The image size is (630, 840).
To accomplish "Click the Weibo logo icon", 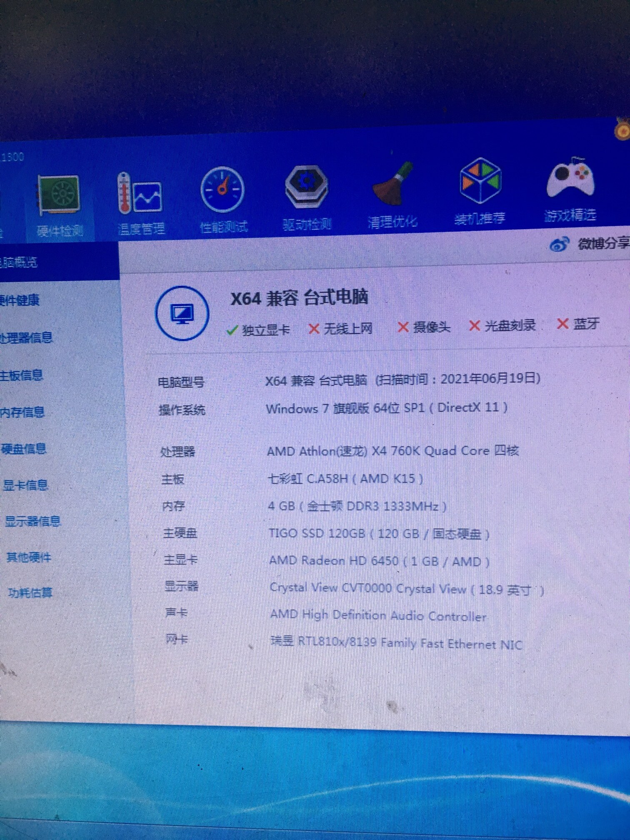I will tap(559, 245).
